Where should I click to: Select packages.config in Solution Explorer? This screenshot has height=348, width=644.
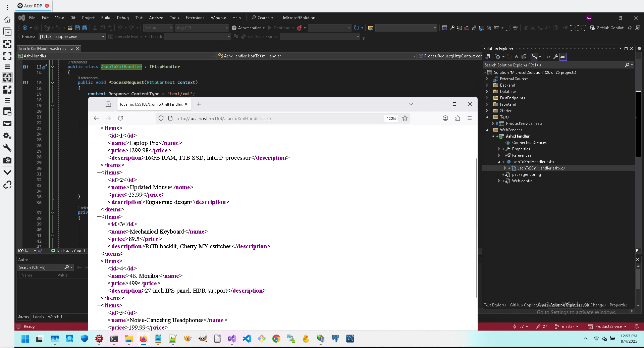coord(526,175)
